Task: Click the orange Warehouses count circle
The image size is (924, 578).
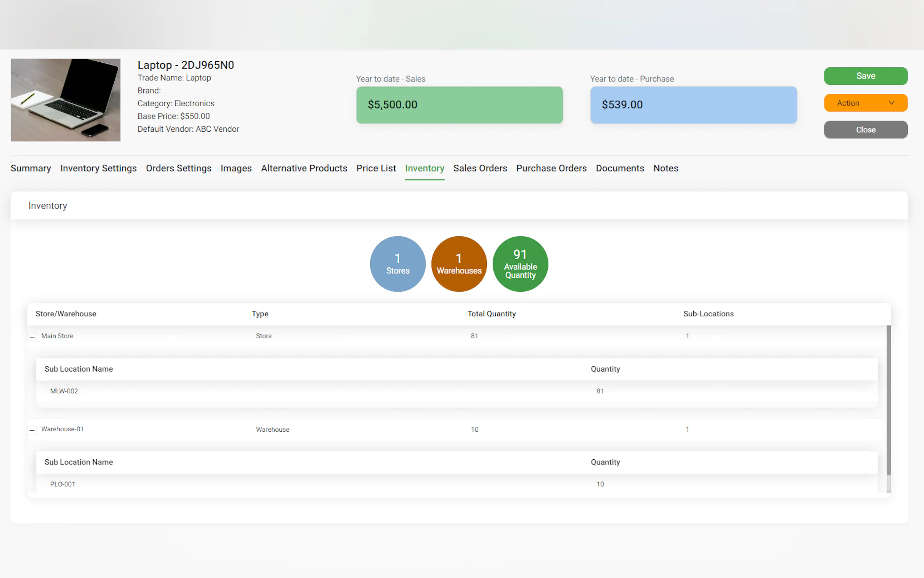Action: (459, 264)
